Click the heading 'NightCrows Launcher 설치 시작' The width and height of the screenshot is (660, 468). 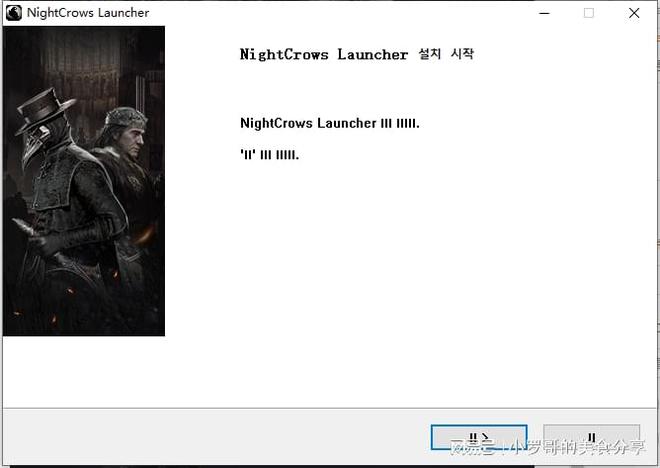[x=357, y=54]
